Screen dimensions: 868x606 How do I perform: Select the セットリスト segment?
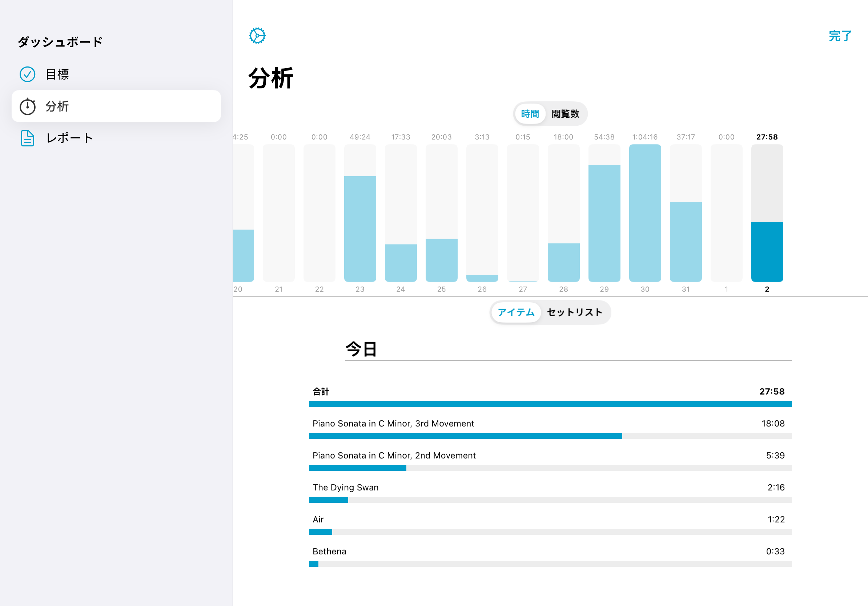click(x=575, y=312)
